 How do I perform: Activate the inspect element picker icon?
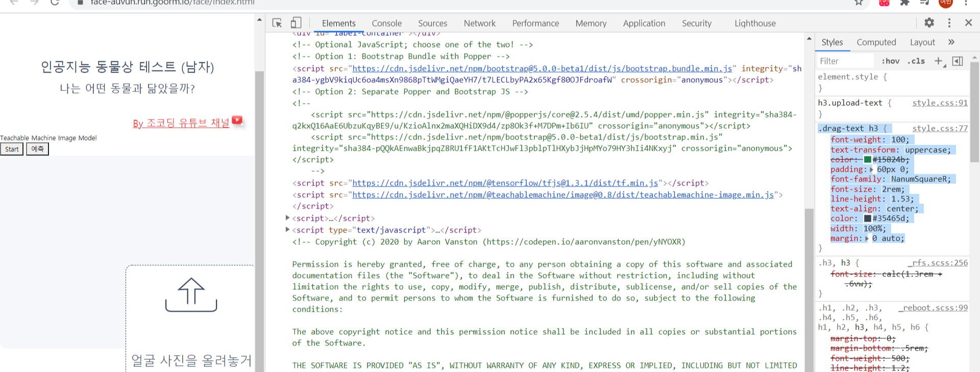coord(277,23)
